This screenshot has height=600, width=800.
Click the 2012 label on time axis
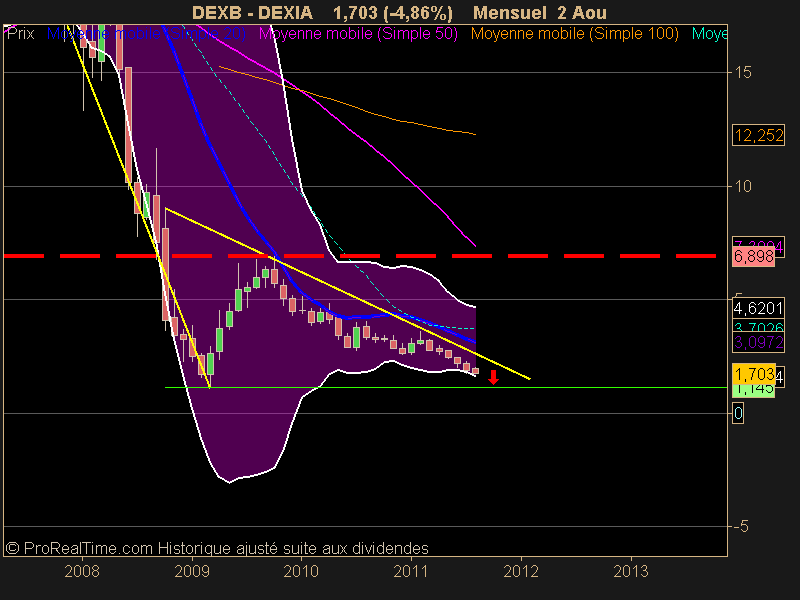[x=521, y=571]
